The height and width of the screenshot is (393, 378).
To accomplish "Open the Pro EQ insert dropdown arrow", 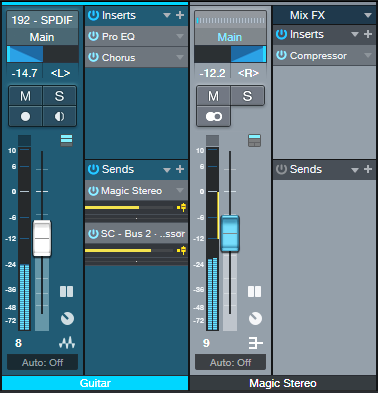I will (180, 36).
